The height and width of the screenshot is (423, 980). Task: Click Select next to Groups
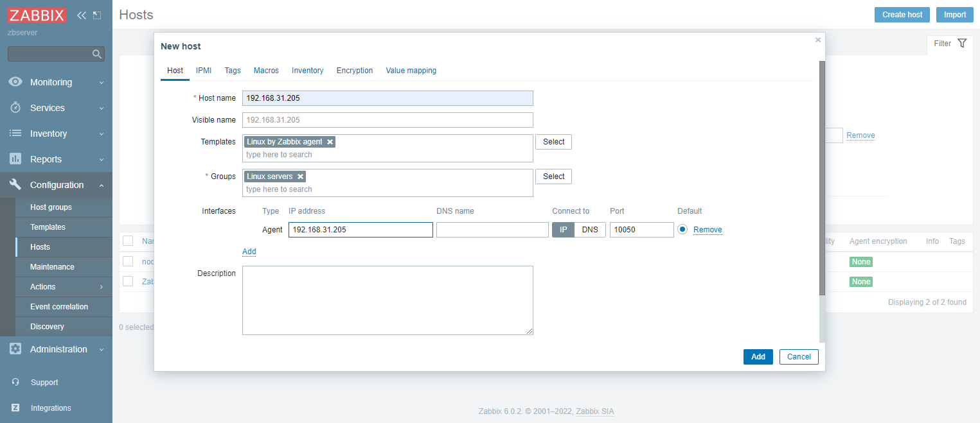point(553,177)
